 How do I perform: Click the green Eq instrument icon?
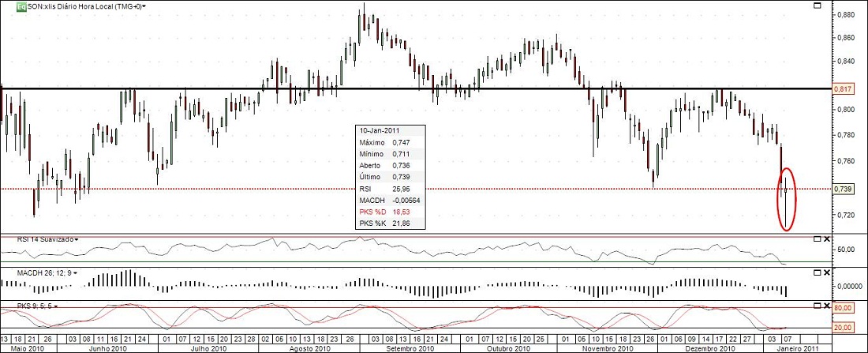click(21, 6)
